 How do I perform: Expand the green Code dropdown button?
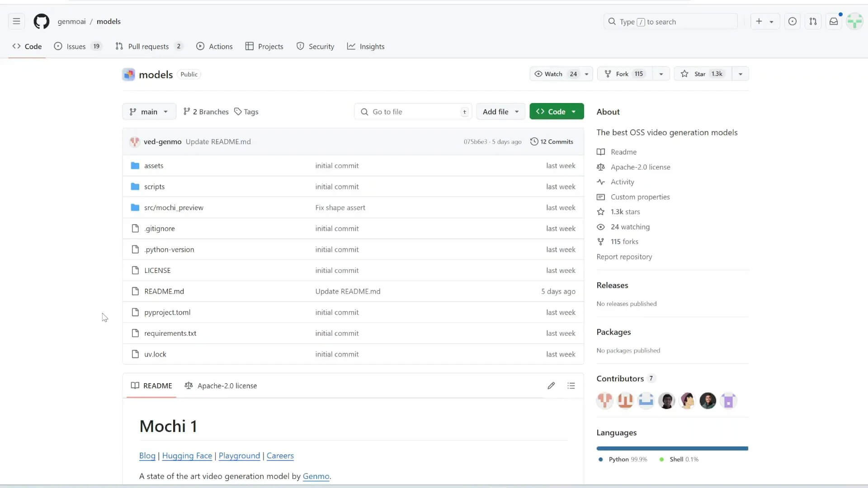pos(556,112)
